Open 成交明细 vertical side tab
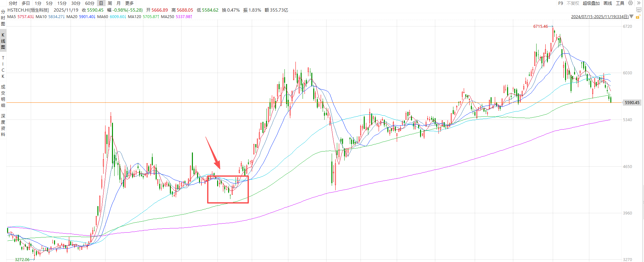The width and height of the screenshot is (644, 262). [x=3, y=96]
